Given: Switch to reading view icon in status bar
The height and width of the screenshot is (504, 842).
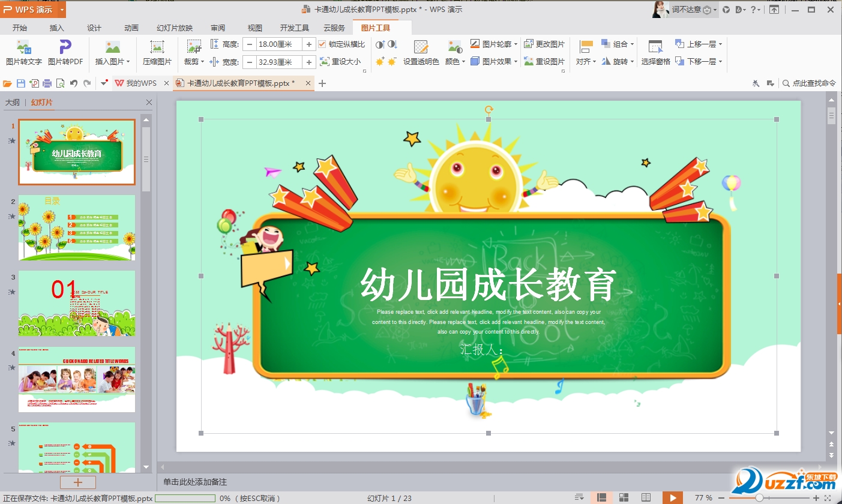Looking at the screenshot, I should (646, 497).
